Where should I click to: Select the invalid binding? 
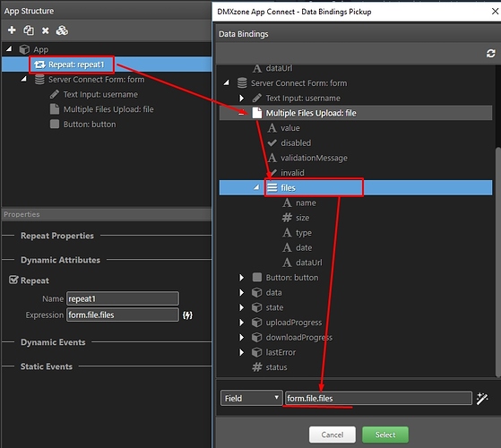point(292,173)
